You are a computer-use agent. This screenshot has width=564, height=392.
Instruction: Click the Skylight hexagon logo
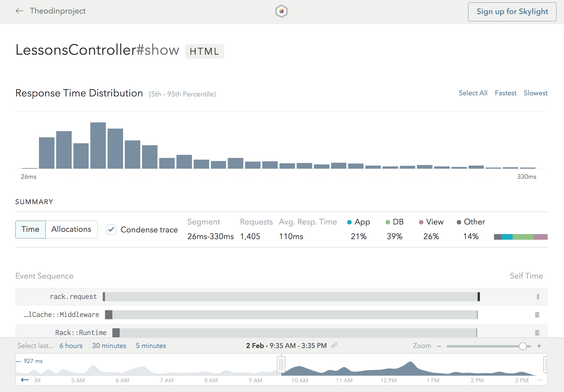coord(281,11)
